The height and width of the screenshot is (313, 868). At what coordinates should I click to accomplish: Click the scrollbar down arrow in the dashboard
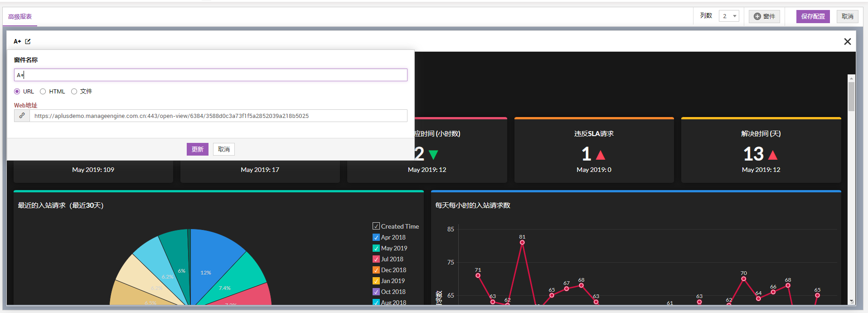click(x=851, y=301)
